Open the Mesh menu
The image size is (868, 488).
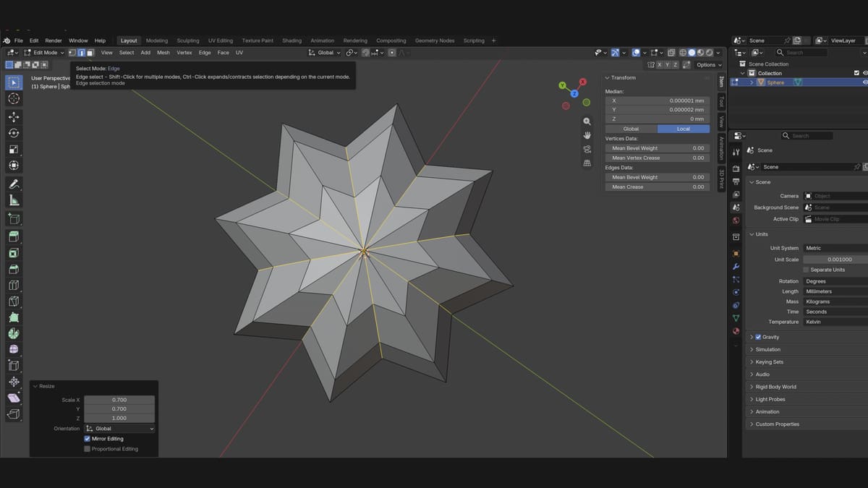[163, 53]
